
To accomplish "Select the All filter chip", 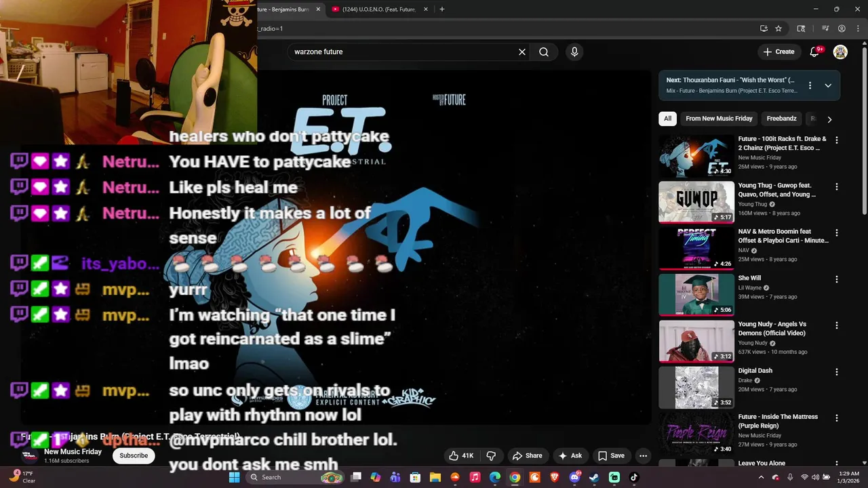I will [667, 119].
